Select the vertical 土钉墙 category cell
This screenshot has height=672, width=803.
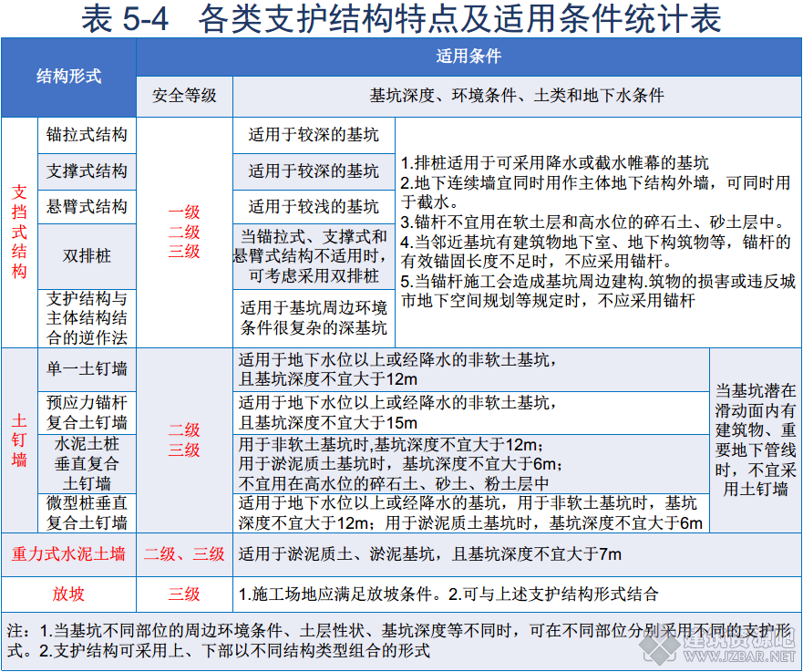(x=19, y=440)
